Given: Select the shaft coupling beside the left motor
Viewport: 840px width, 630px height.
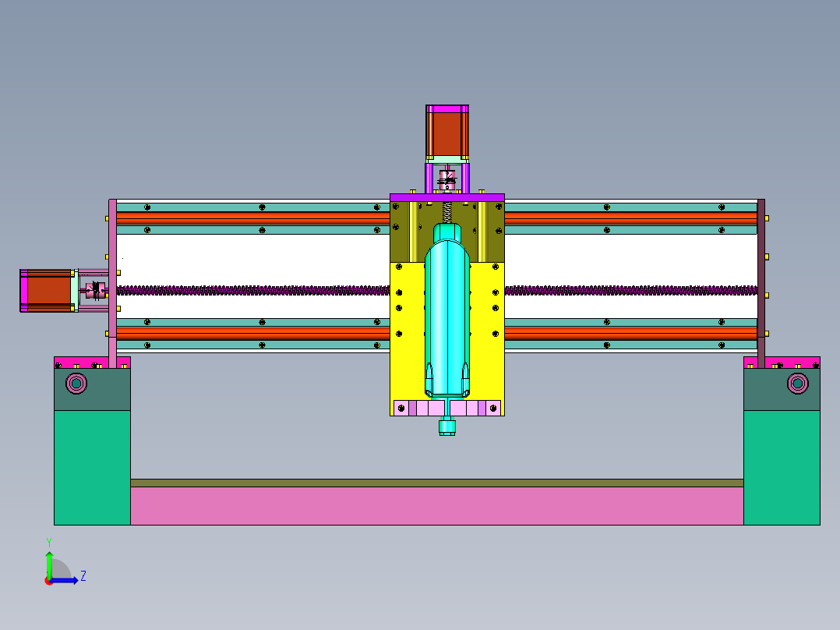Looking at the screenshot, I should point(96,291).
